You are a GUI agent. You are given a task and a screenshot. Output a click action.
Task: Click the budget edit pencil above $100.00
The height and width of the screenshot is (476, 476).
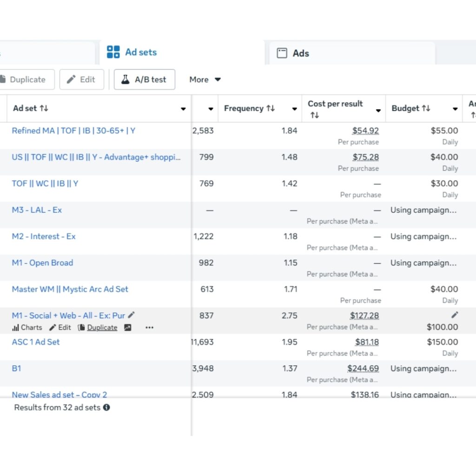(x=454, y=315)
